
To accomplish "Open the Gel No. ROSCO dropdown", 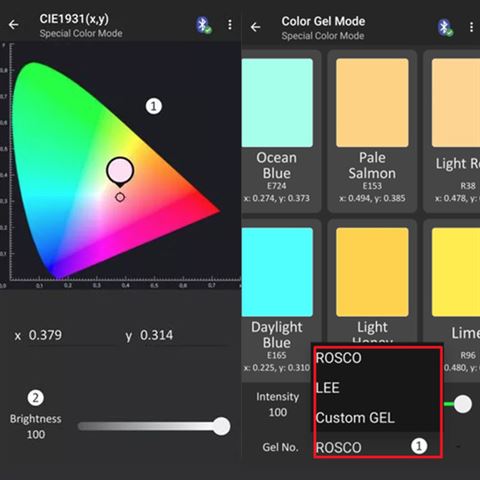I will (x=378, y=447).
